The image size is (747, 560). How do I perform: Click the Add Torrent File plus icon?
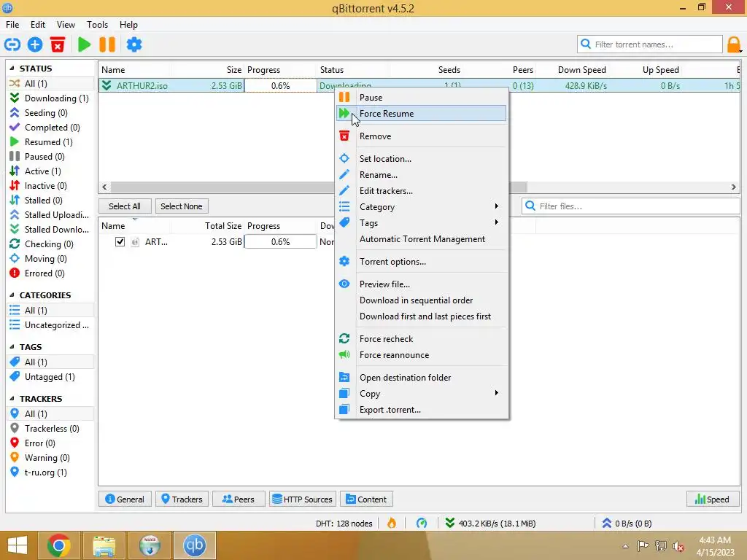pyautogui.click(x=35, y=44)
